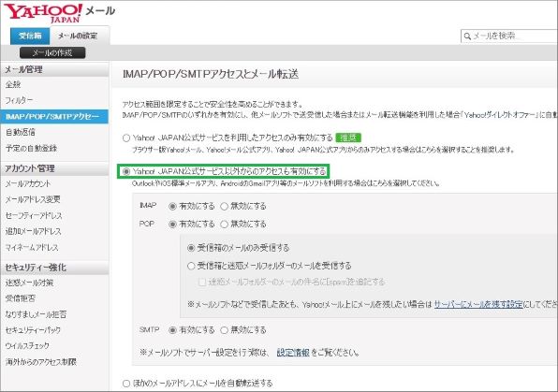Open セキュリティーパック settings
Viewport: 558px width, 392px height.
tap(33, 330)
